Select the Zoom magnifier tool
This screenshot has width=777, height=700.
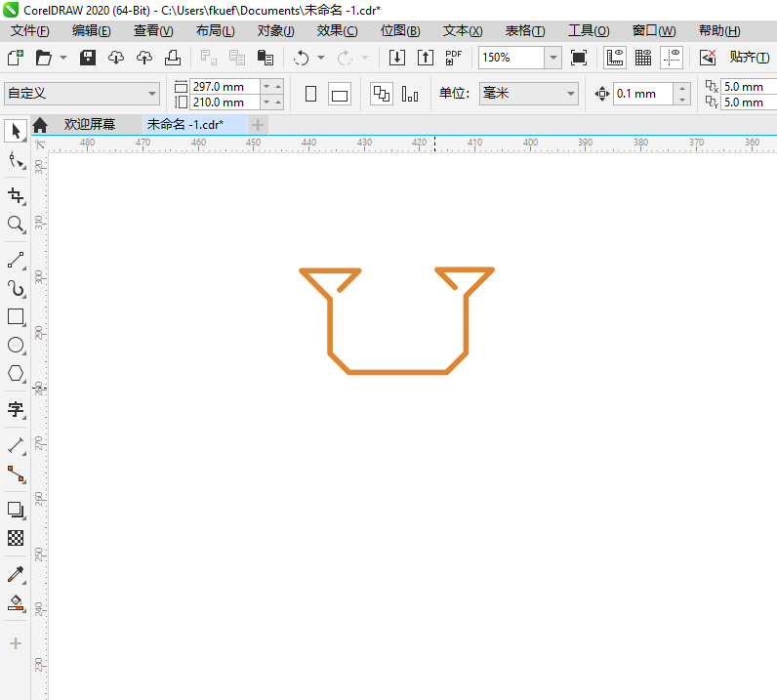pyautogui.click(x=16, y=225)
